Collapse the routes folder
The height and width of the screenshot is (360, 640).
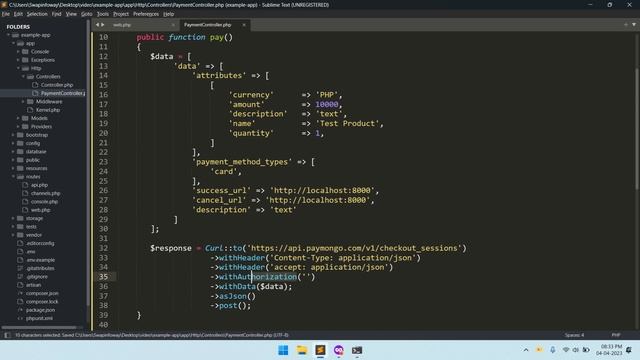13,177
